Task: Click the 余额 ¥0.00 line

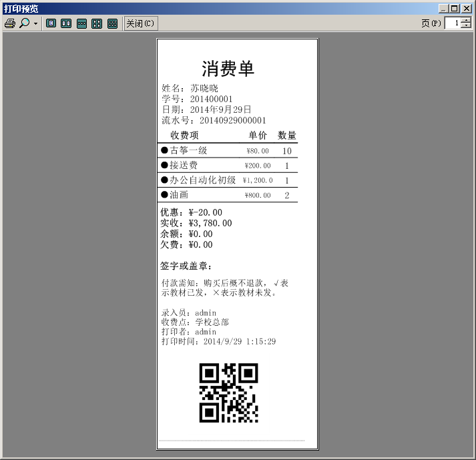Action: pyautogui.click(x=186, y=234)
